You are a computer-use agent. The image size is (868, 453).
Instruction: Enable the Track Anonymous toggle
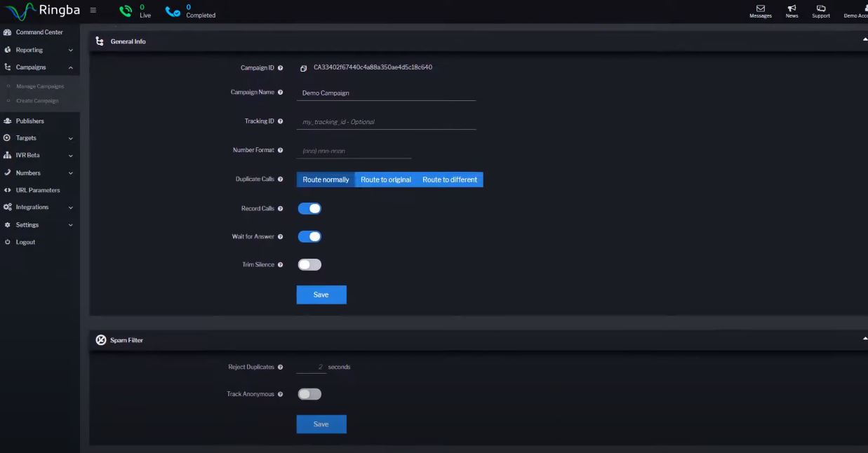[x=309, y=394]
